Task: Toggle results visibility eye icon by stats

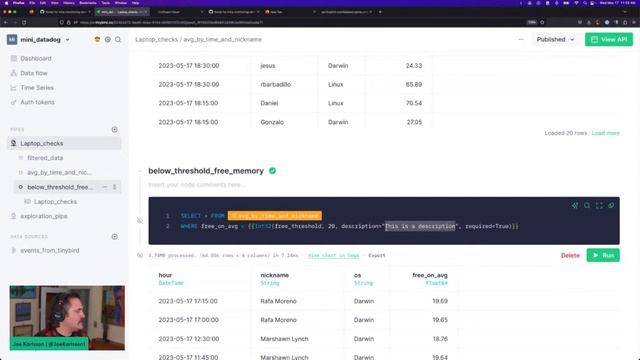Action: tap(140, 256)
